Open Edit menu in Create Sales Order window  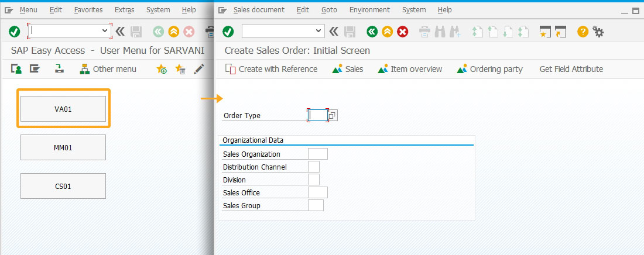tap(303, 10)
